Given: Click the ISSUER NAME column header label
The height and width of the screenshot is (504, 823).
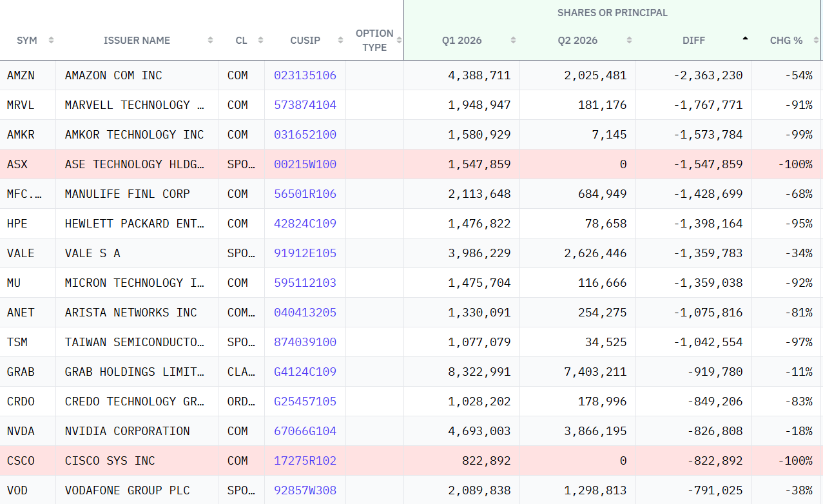Looking at the screenshot, I should tap(137, 40).
